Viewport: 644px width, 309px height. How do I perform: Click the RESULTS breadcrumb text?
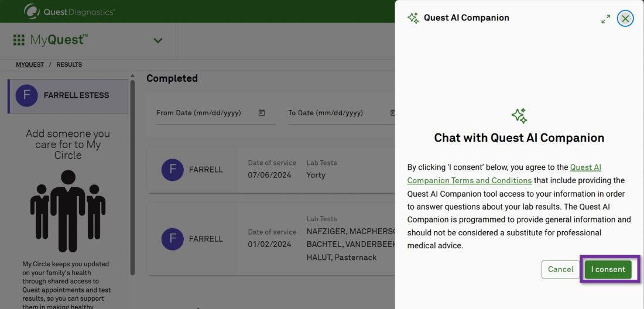tap(69, 64)
